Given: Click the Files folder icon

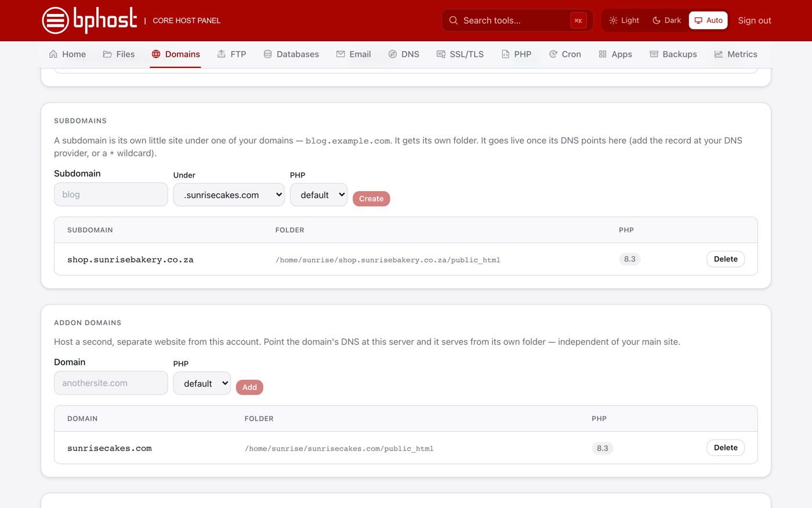Looking at the screenshot, I should point(107,54).
